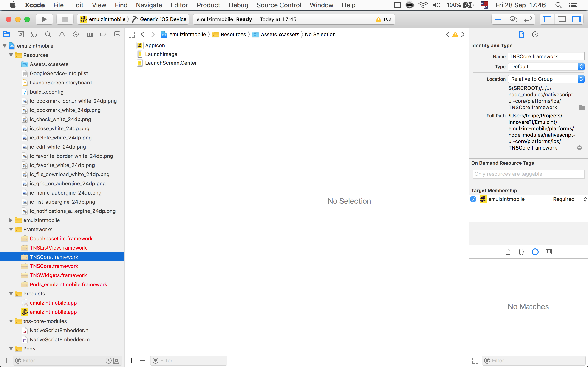This screenshot has height=367, width=588.
Task: Select the LaunchImage asset
Action: [x=161, y=54]
